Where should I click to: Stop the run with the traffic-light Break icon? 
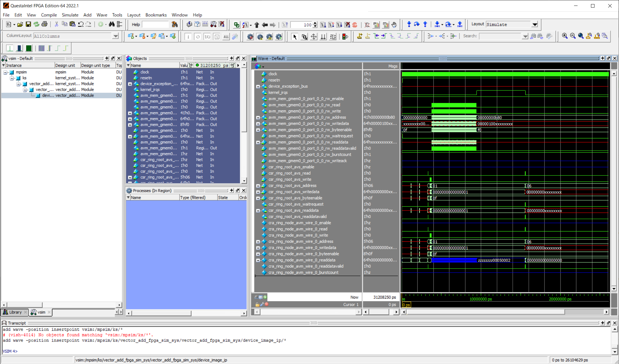[x=345, y=36]
